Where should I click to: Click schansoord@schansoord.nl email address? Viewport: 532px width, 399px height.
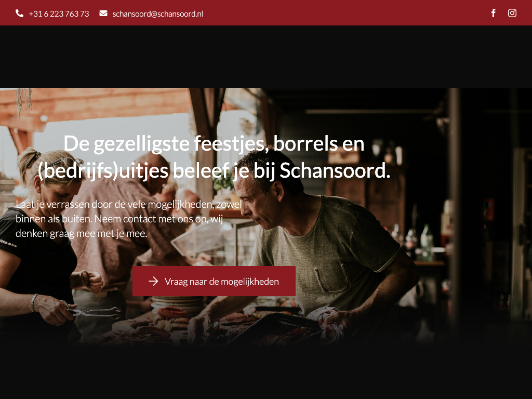pos(158,14)
